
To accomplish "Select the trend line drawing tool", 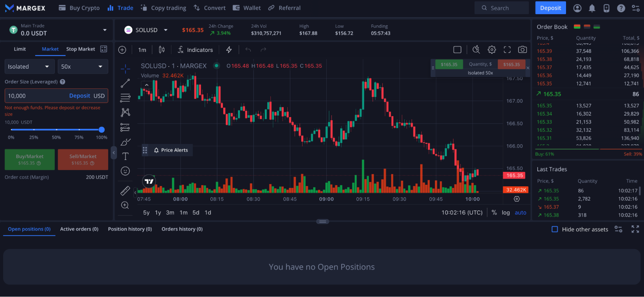I will click(x=125, y=83).
